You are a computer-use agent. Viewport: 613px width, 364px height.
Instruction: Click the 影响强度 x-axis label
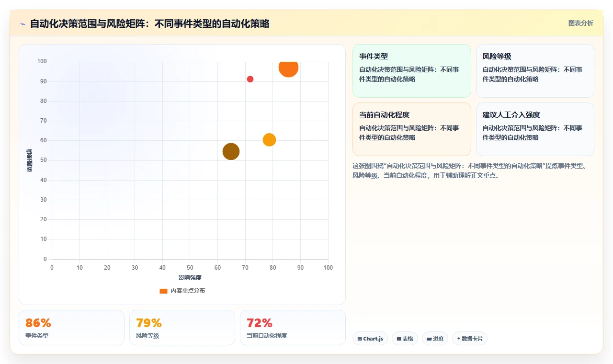point(190,278)
